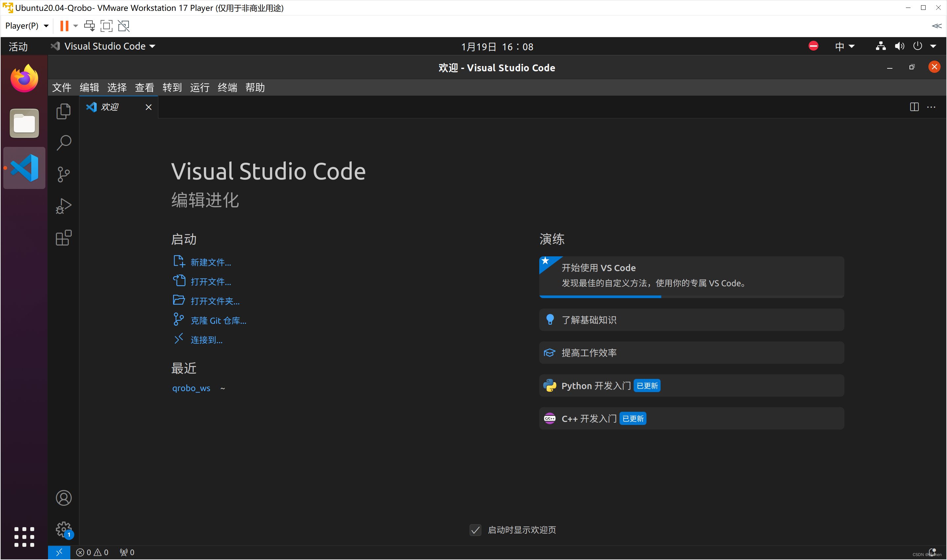Open the 转到 menu
The height and width of the screenshot is (560, 947).
point(172,87)
